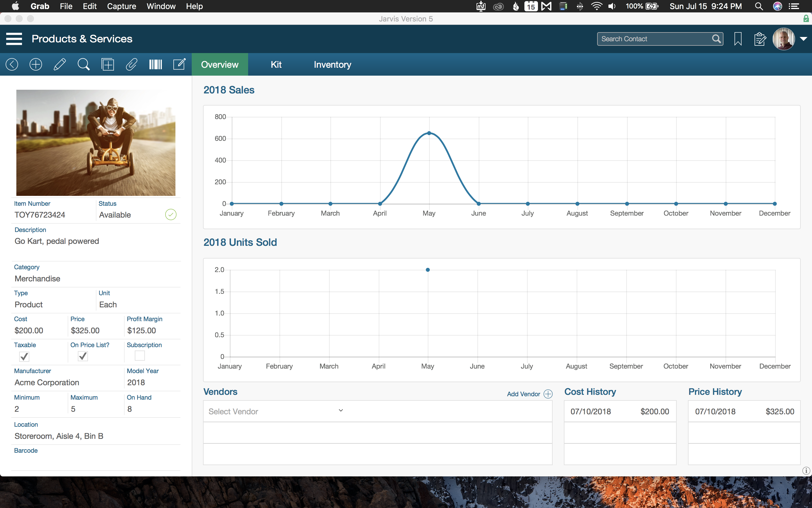Screen dimensions: 812x508
Task: Click the On Hand value 8
Action: [129, 409]
